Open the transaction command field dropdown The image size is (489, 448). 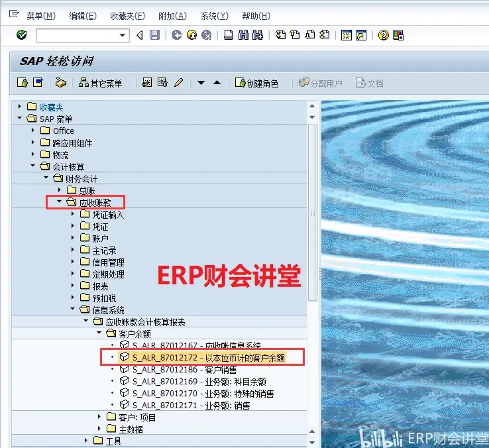122,35
